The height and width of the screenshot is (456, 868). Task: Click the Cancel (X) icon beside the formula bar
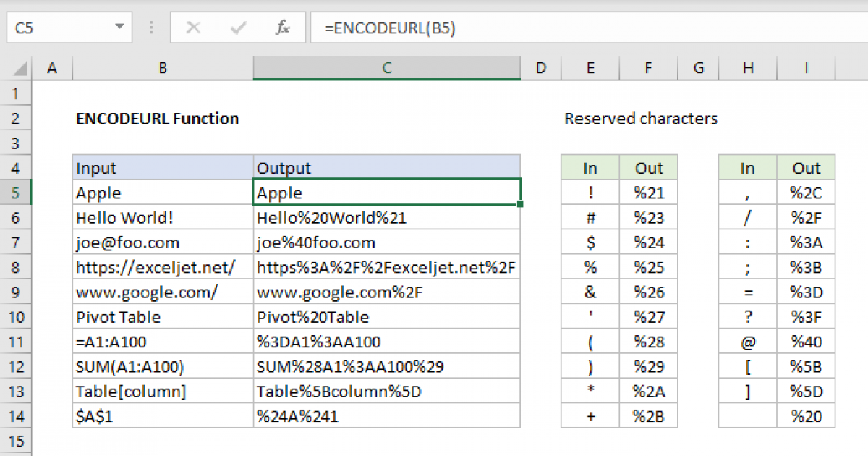click(193, 28)
